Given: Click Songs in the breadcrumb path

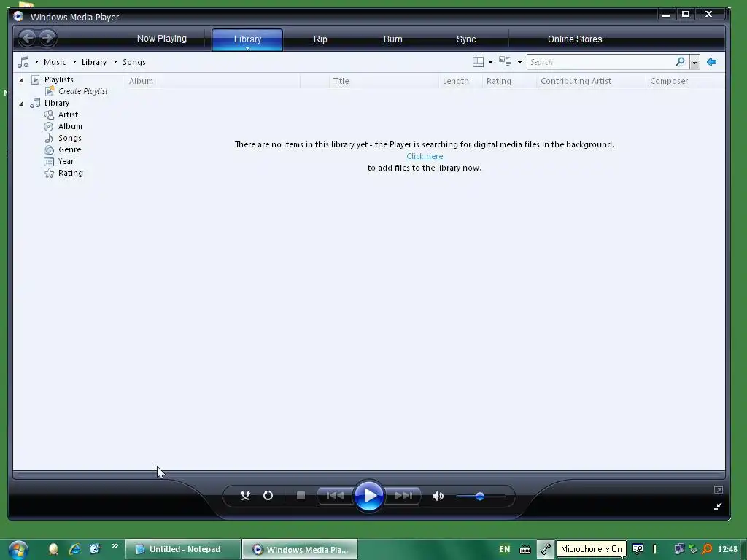Looking at the screenshot, I should click(x=134, y=62).
